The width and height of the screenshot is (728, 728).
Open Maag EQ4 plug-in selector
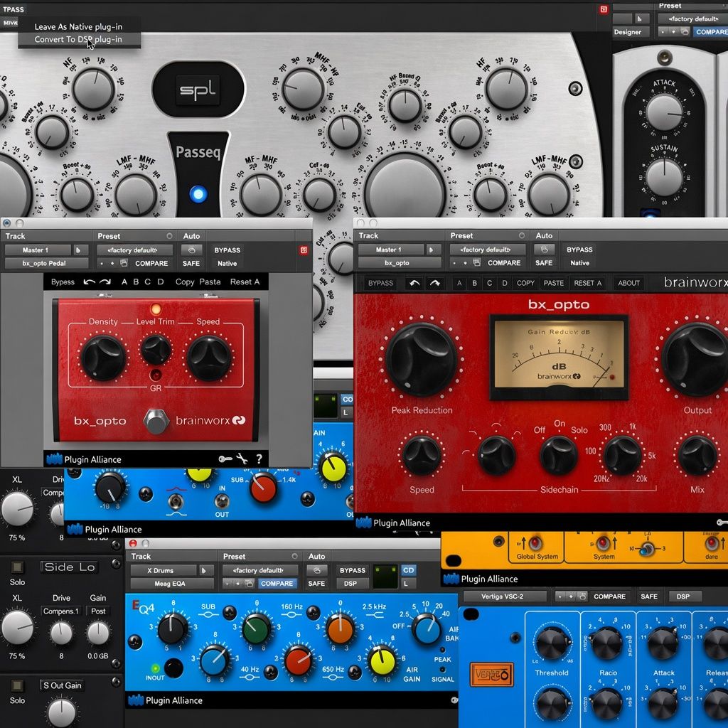pos(172,584)
